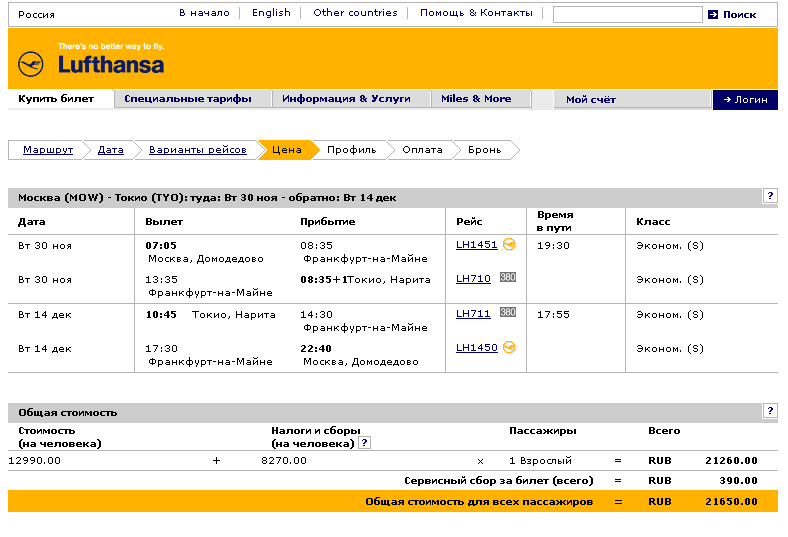Image resolution: width=788 pixels, height=537 pixels.
Task: Click travel time 19:30
Action: click(x=553, y=246)
